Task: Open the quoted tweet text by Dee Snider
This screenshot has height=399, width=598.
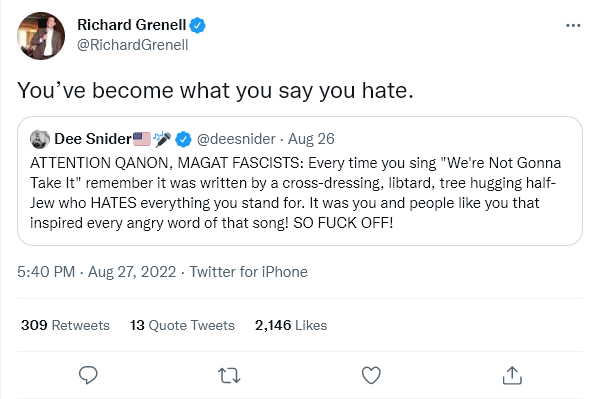Action: 296,193
